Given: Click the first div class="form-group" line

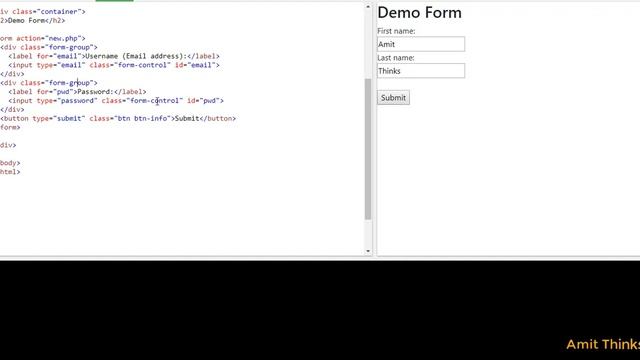Looking at the screenshot, I should [49, 47].
